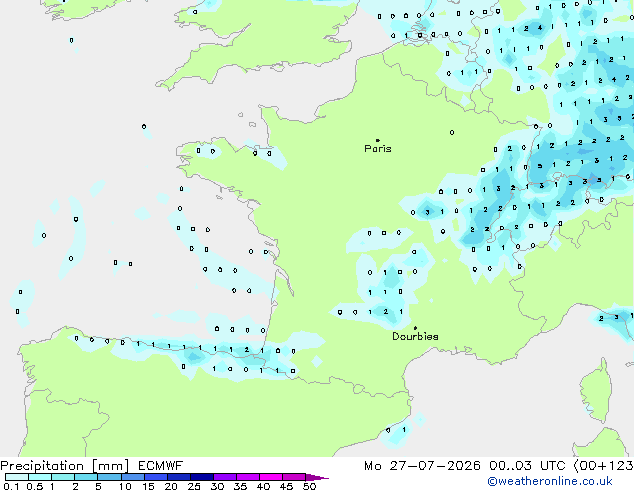Open the weatheronline.co.uk credit link

[x=550, y=481]
